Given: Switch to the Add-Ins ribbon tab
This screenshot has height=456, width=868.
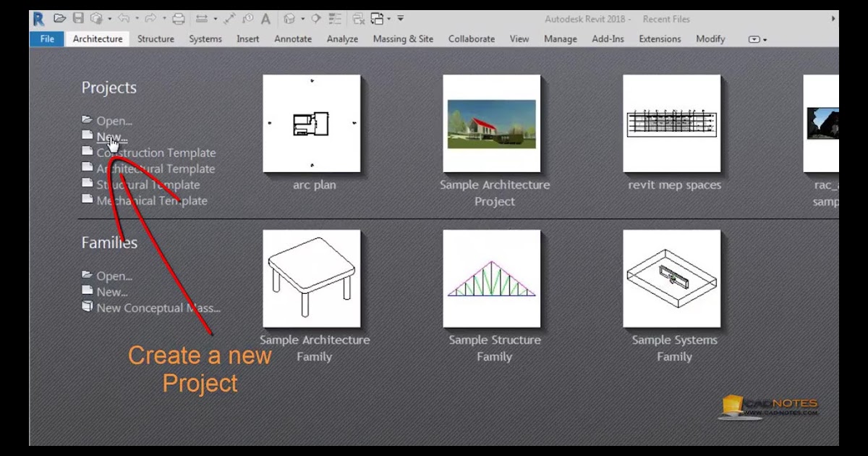Looking at the screenshot, I should pos(608,39).
